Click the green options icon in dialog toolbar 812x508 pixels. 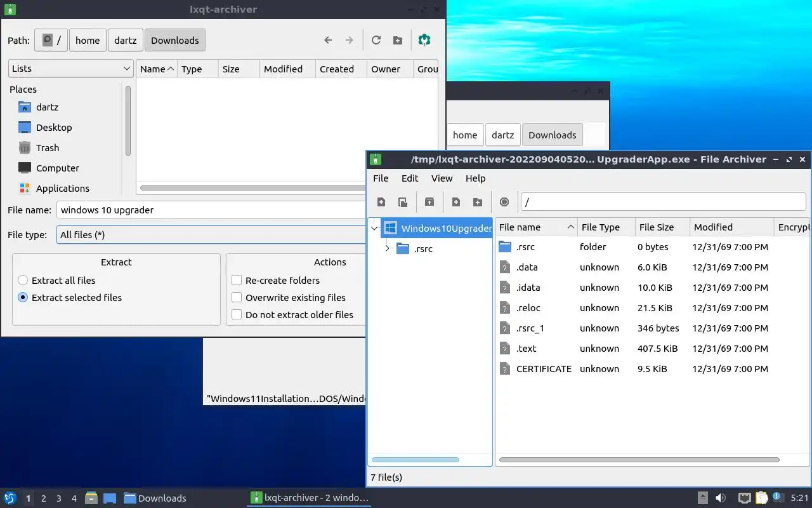[424, 40]
